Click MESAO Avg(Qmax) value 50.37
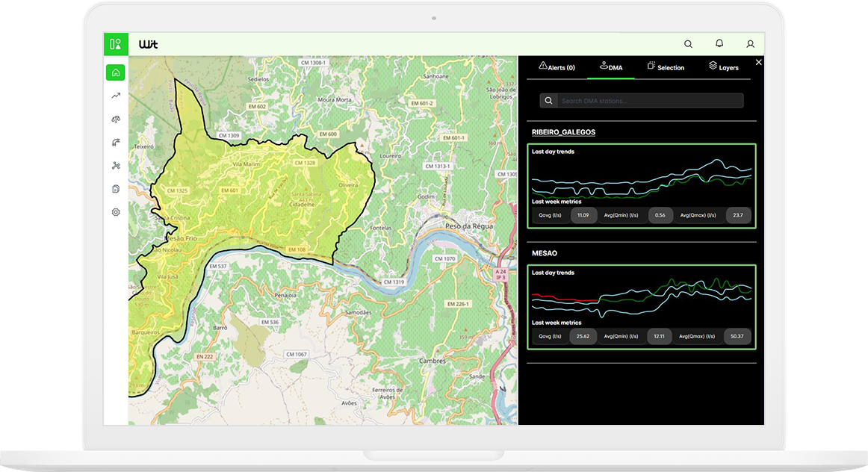Viewport: 868px width, 472px height. click(x=737, y=336)
